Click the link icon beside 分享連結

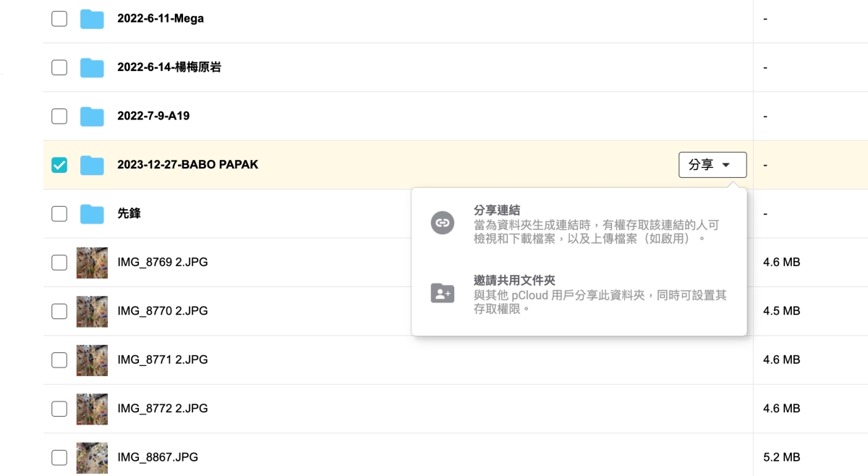point(442,223)
